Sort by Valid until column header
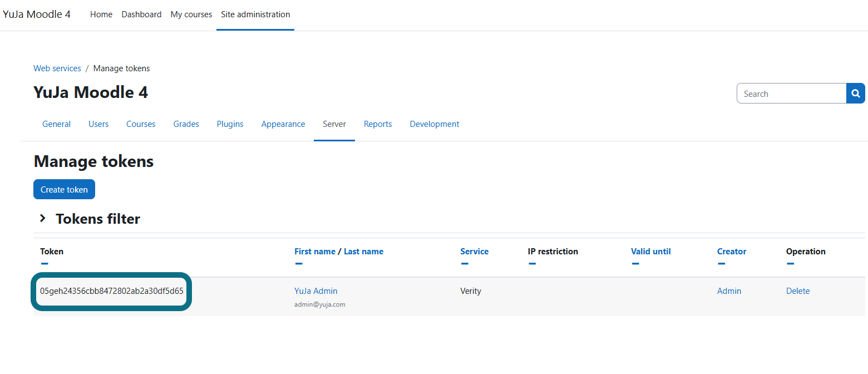 [650, 252]
